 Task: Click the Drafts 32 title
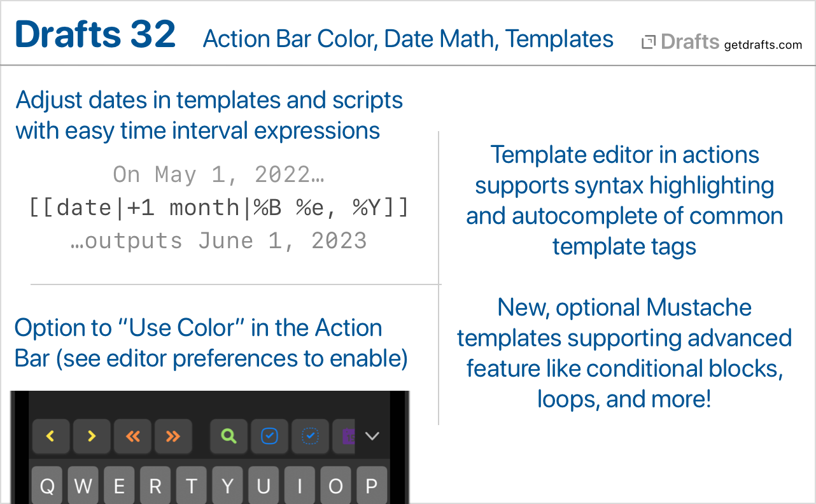pos(95,34)
